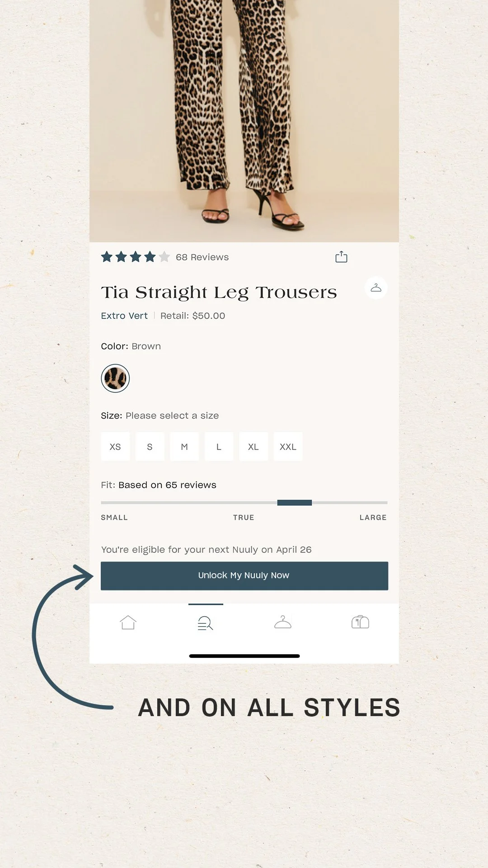
Task: Select the Brown leopard color swatch
Action: [x=115, y=378]
